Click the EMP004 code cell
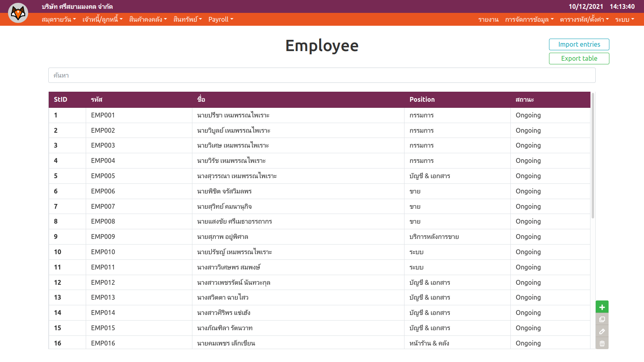 click(139, 160)
